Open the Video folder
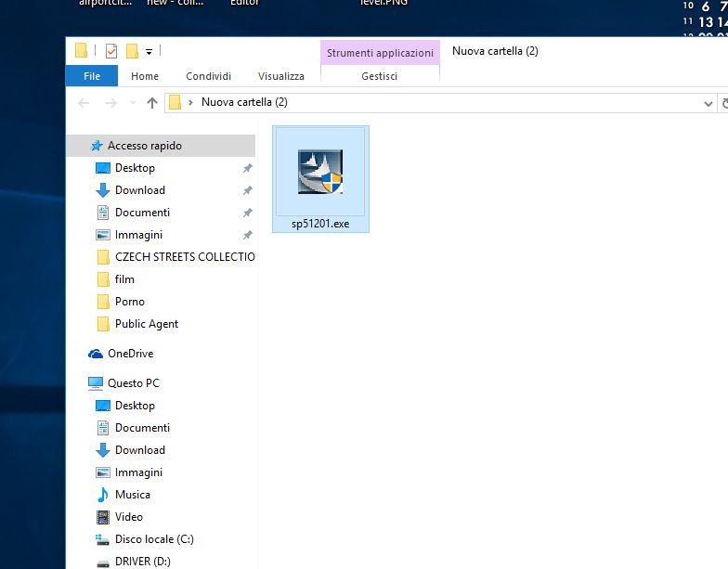The height and width of the screenshot is (569, 728). pos(128,517)
